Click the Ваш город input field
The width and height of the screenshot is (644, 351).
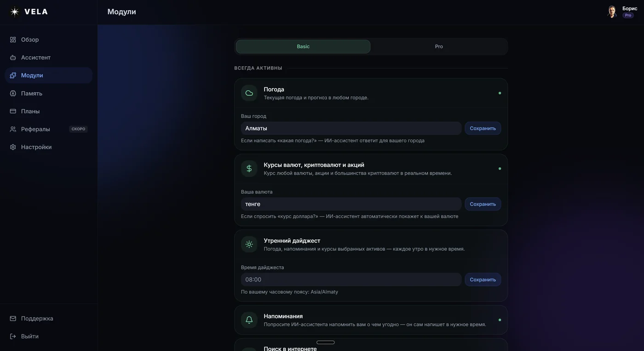(351, 129)
